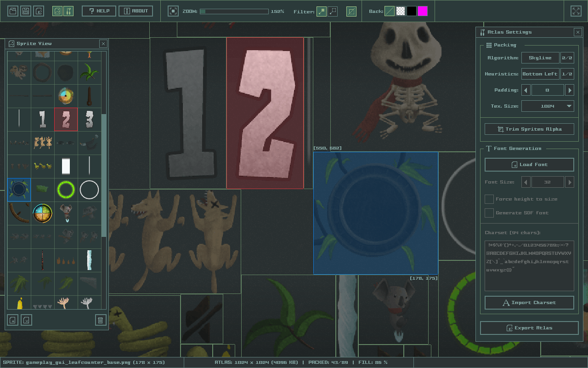Open the Help window
Image resolution: width=588 pixels, height=368 pixels.
[99, 11]
